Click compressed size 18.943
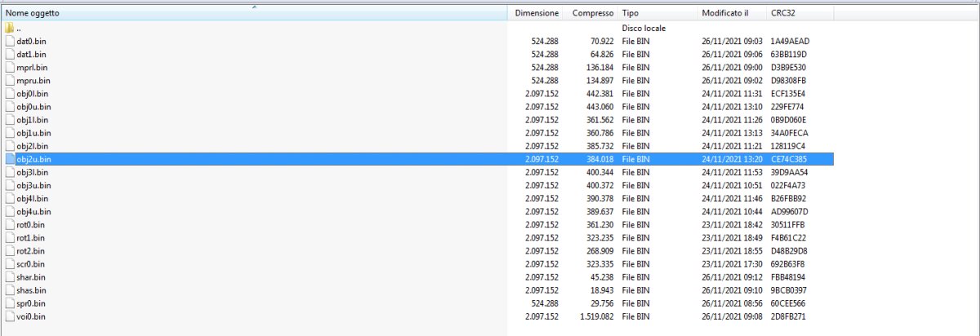980x336 pixels. 603,290
